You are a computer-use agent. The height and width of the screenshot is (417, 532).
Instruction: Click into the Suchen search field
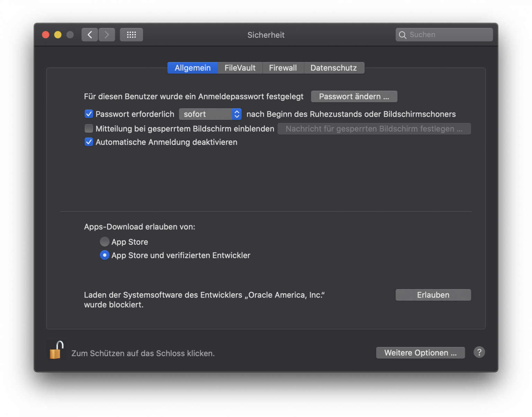tap(444, 35)
